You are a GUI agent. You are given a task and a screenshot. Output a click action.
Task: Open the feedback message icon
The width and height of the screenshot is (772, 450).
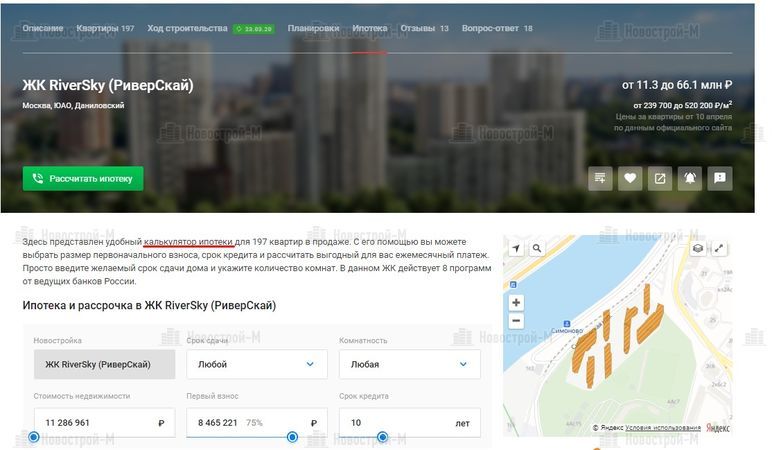click(x=719, y=178)
